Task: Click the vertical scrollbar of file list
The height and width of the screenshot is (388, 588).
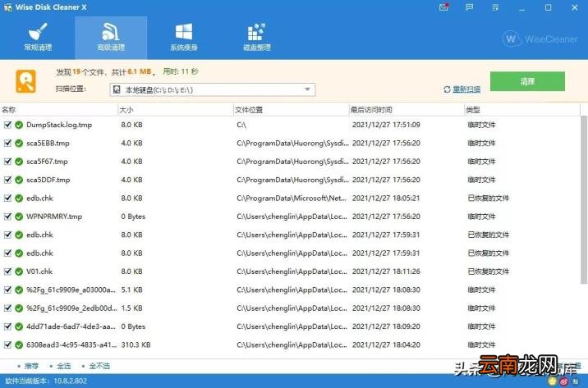Action: (584, 199)
